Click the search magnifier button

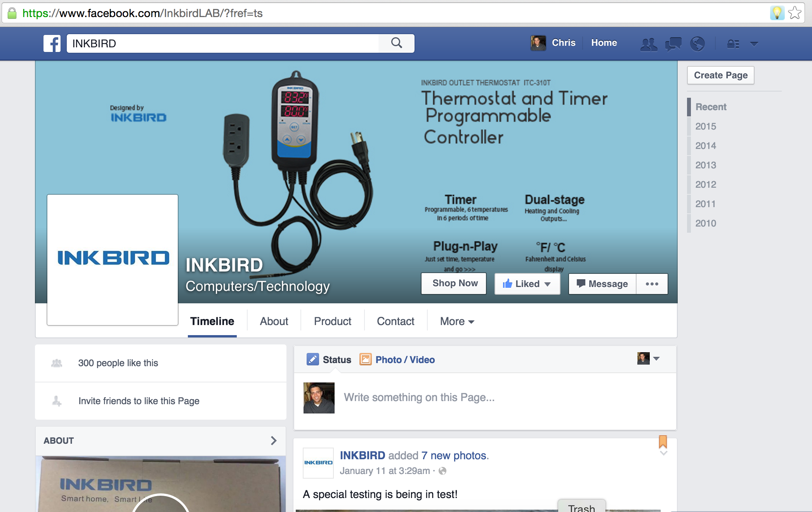(x=396, y=43)
